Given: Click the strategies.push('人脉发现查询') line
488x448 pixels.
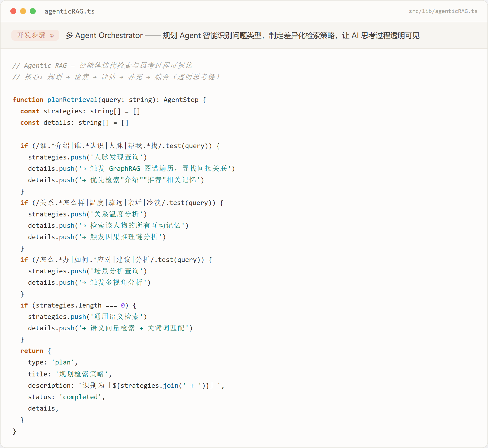Looking at the screenshot, I should coord(88,157).
